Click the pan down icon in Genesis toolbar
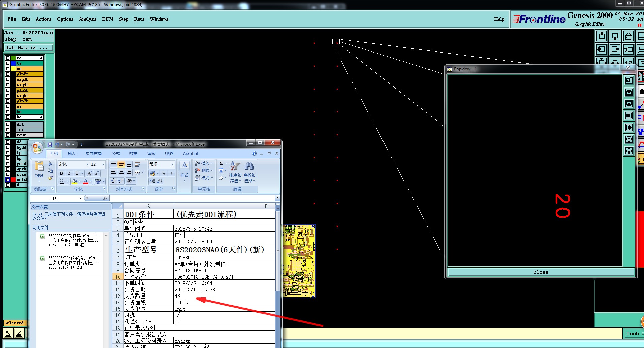Image resolution: width=644 pixels, height=348 pixels. click(x=615, y=36)
